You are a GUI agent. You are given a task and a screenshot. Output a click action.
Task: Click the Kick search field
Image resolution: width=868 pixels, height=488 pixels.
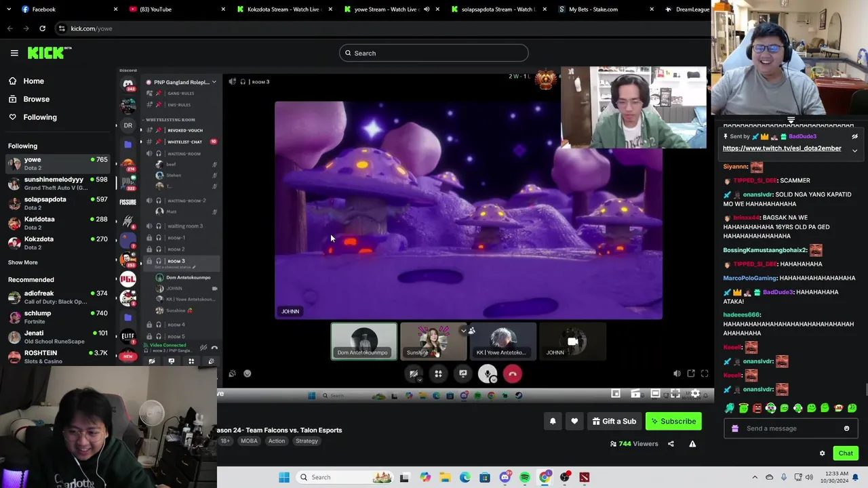[434, 53]
